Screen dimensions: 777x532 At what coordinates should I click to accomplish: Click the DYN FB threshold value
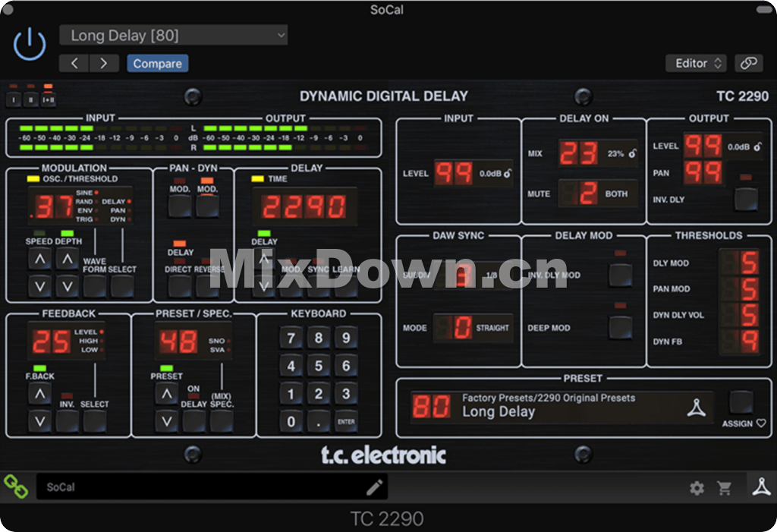739,341
